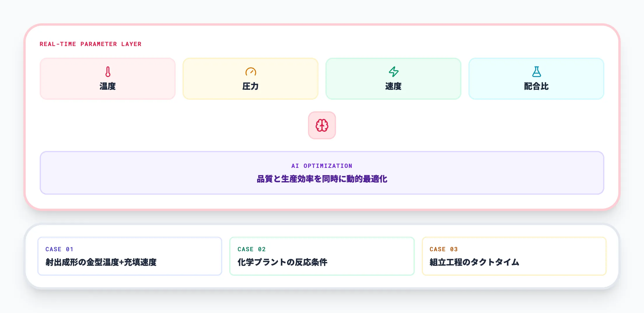Open the CASE 03 label

444,249
